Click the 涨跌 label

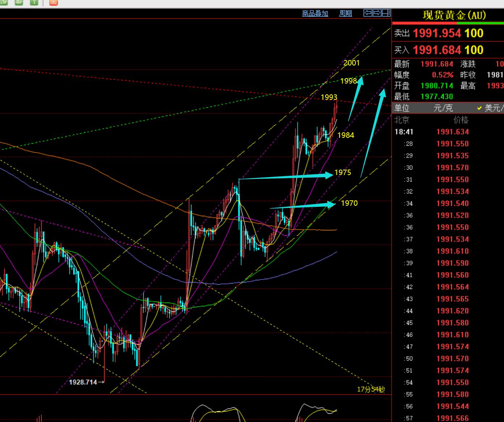pyautogui.click(x=468, y=64)
